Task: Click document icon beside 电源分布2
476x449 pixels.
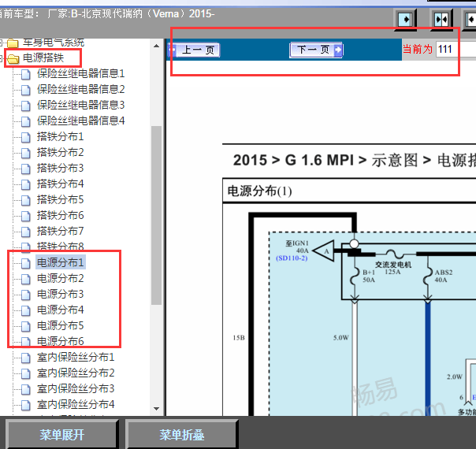Action: pyautogui.click(x=26, y=279)
